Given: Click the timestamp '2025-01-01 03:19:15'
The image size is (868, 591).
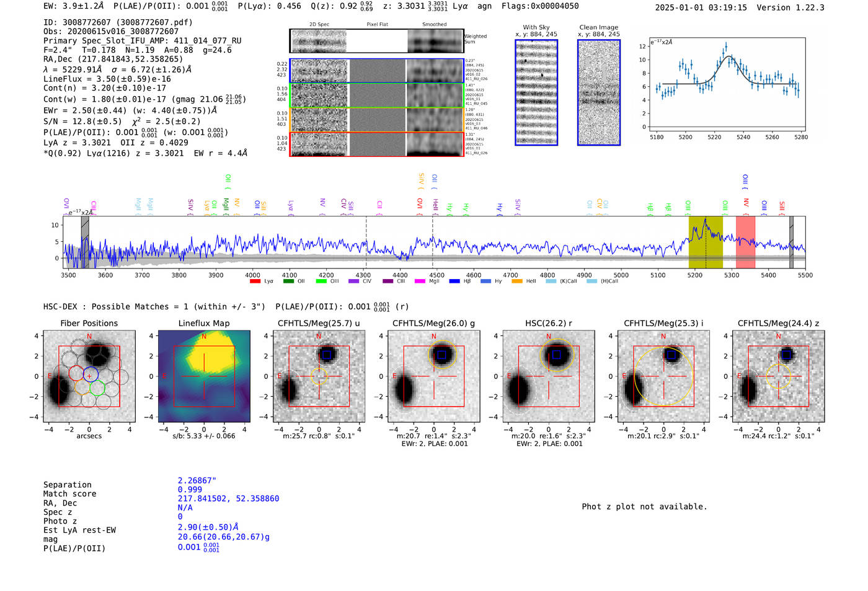Looking at the screenshot, I should [x=701, y=7].
